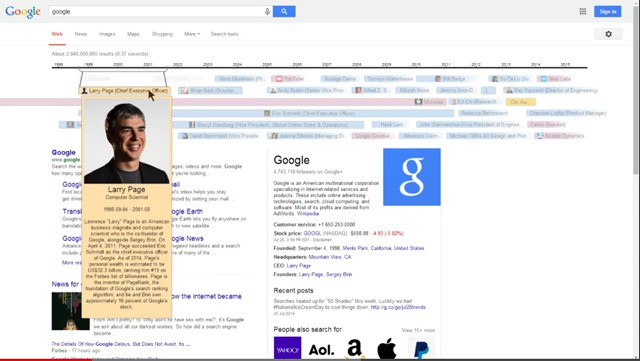Switch to the News tab

[81, 34]
